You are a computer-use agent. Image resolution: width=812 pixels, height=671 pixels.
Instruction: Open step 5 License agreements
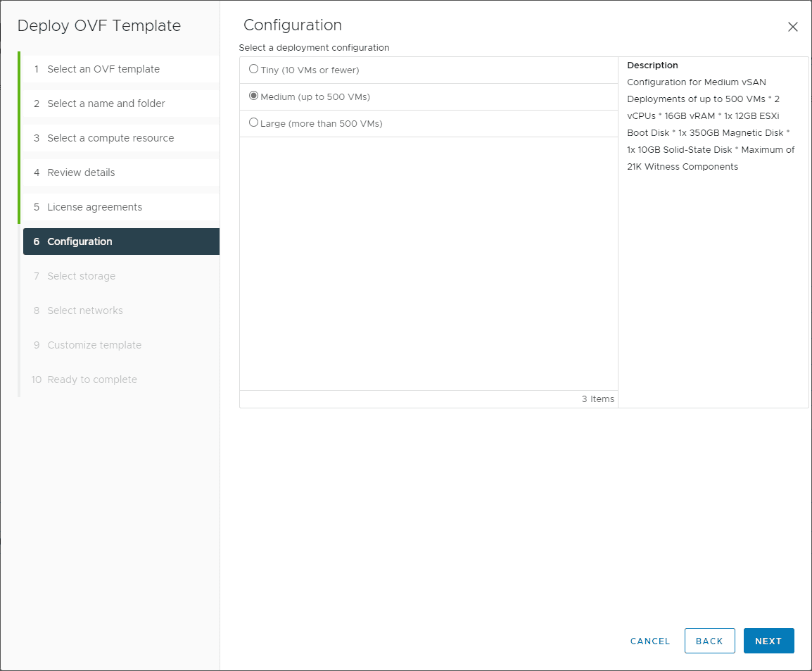(94, 207)
